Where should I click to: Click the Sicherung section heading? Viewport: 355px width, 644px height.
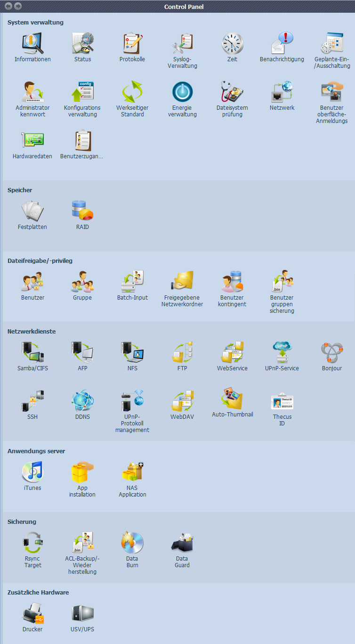[22, 522]
